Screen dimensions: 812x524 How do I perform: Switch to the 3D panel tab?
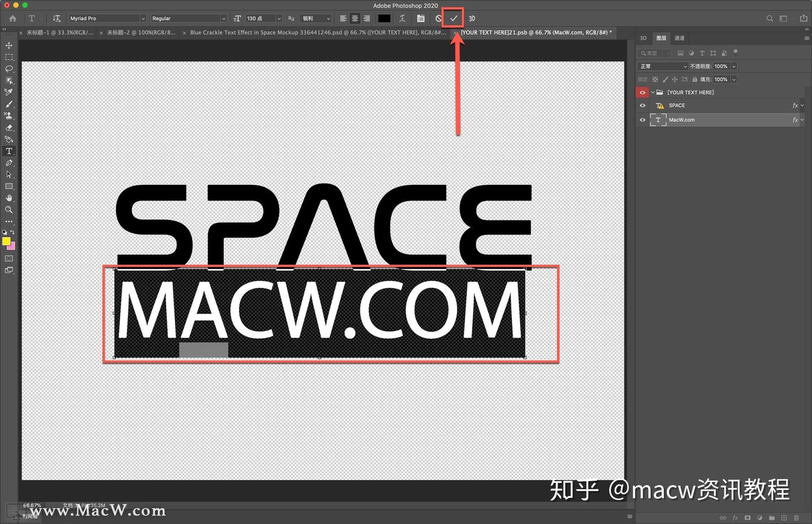point(643,38)
